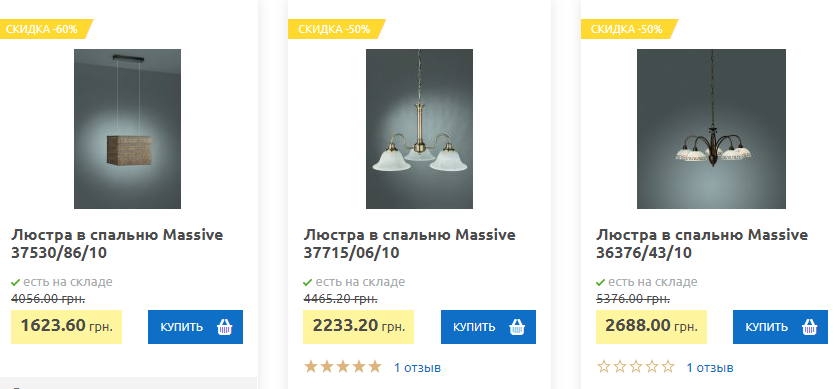This screenshot has height=389, width=835.
Task: Open the rectangular woven pendant lamp photo
Action: 127,129
